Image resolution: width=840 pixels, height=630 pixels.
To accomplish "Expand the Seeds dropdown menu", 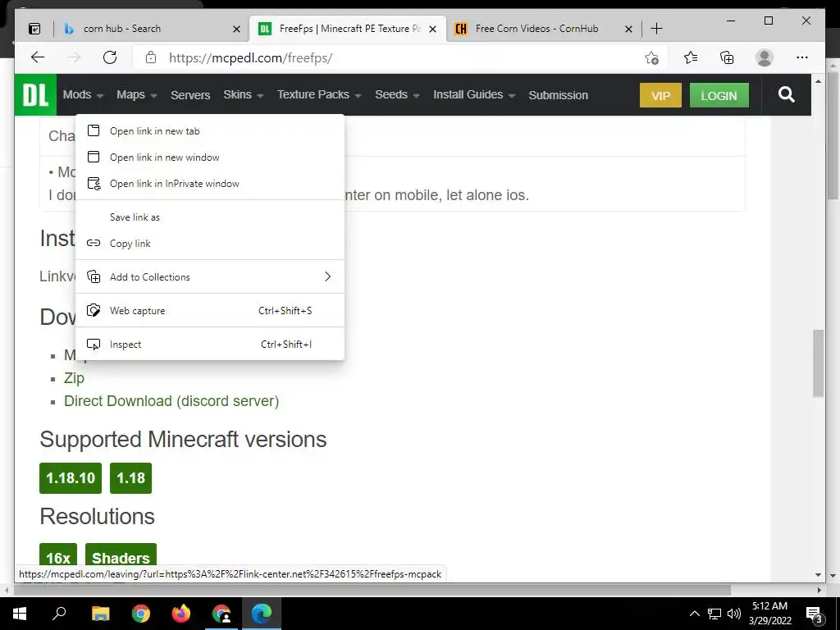I will 397,95.
